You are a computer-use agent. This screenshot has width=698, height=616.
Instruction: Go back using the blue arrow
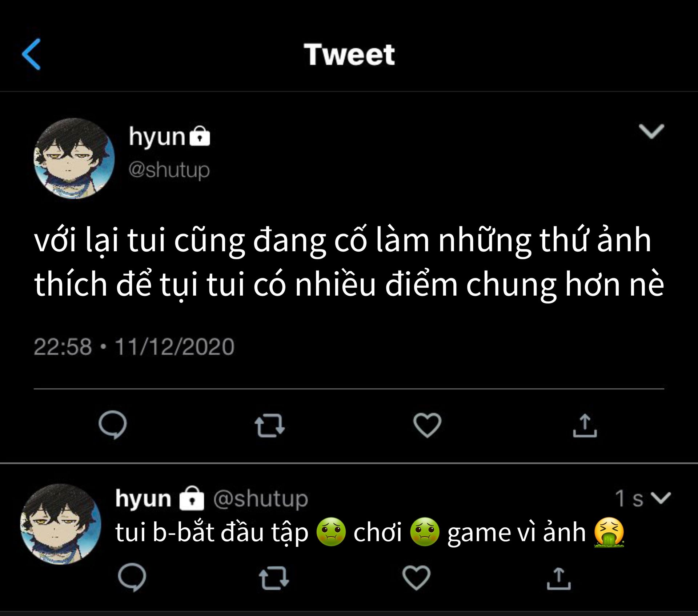(32, 54)
